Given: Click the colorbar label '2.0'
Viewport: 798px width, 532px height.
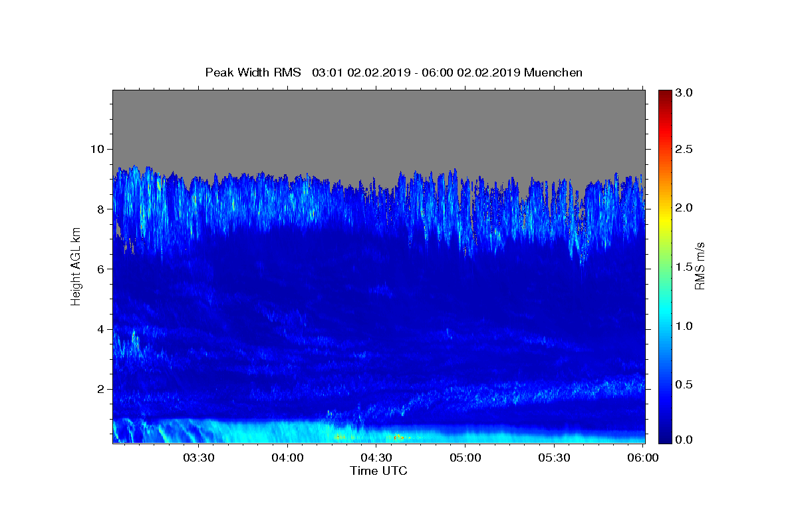Looking at the screenshot, I should 684,208.
